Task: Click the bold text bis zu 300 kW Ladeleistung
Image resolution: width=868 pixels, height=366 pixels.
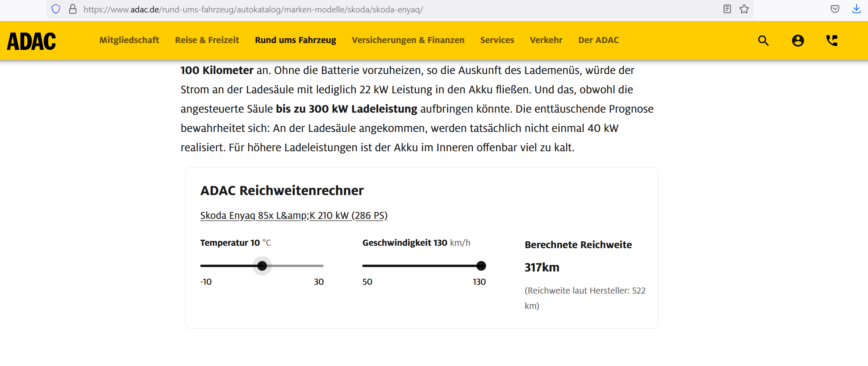Action: point(347,109)
